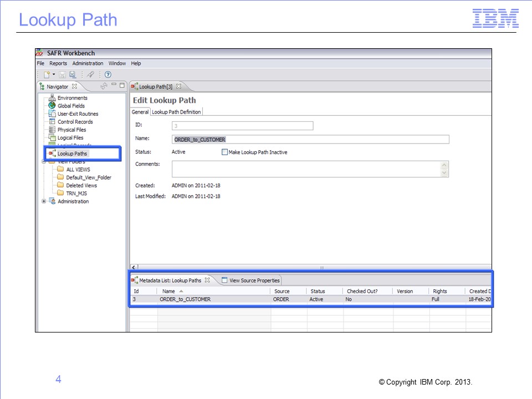The image size is (532, 399).
Task: Click the ID field
Action: coord(242,126)
